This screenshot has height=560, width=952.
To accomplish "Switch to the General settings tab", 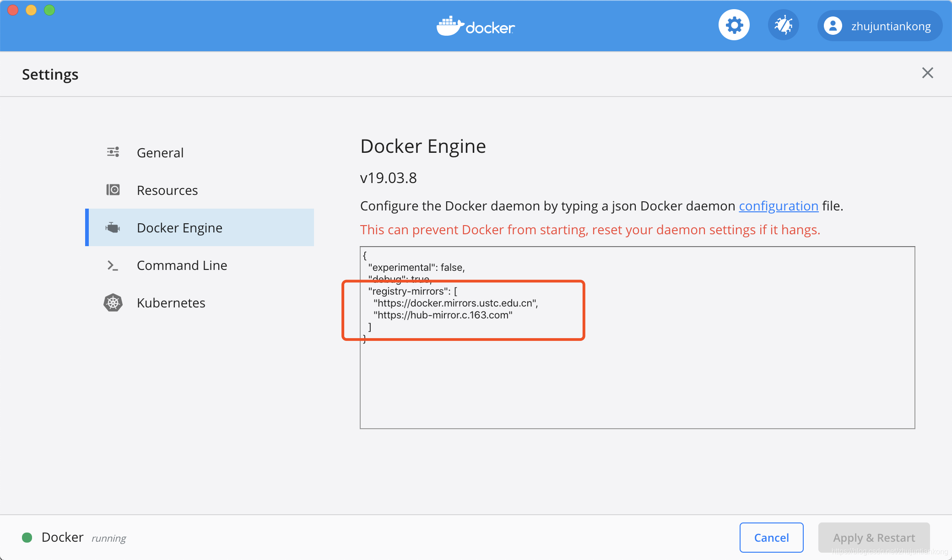I will 160,152.
